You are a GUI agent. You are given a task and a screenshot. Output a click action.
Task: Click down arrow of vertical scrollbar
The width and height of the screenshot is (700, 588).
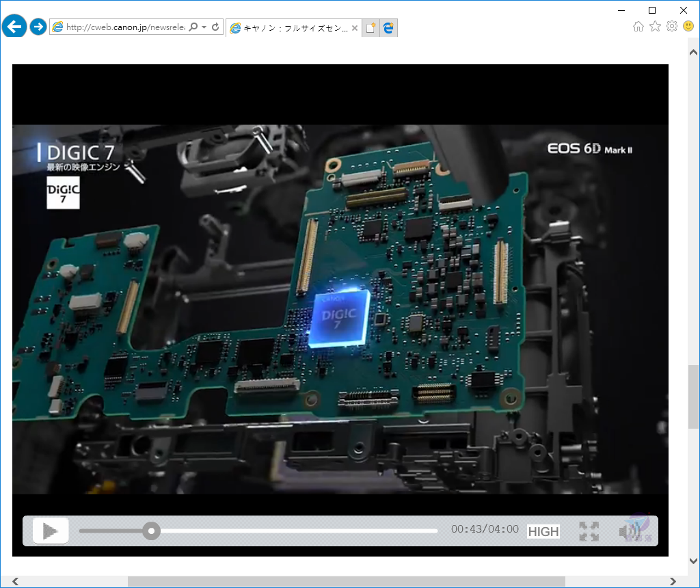(x=693, y=561)
